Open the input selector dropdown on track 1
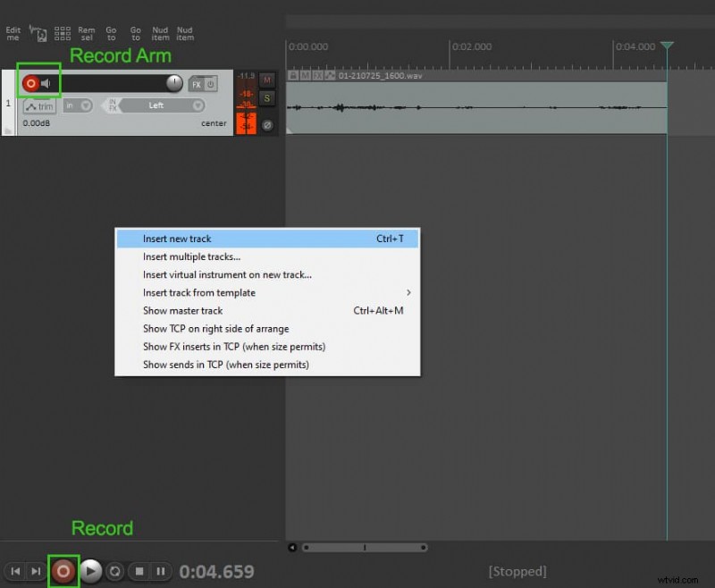This screenshot has width=715, height=588. [77, 105]
